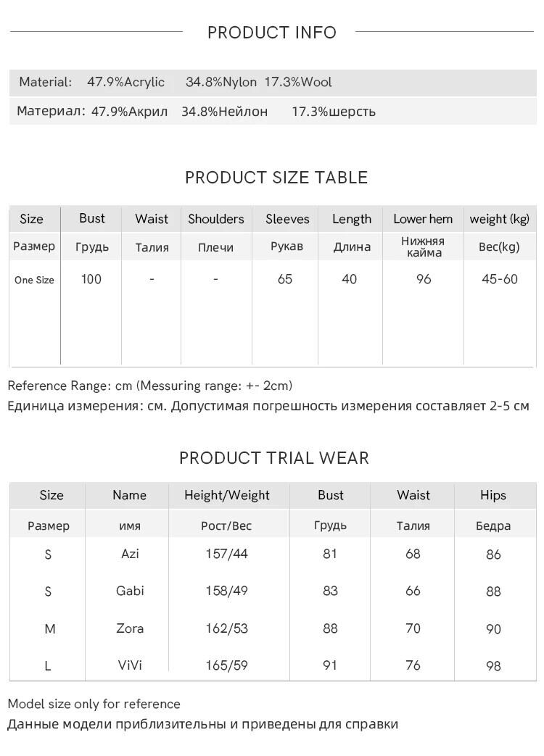Viewport: 544px width, 756px height.
Task: Click the Model size only for reference note
Action: 94,704
